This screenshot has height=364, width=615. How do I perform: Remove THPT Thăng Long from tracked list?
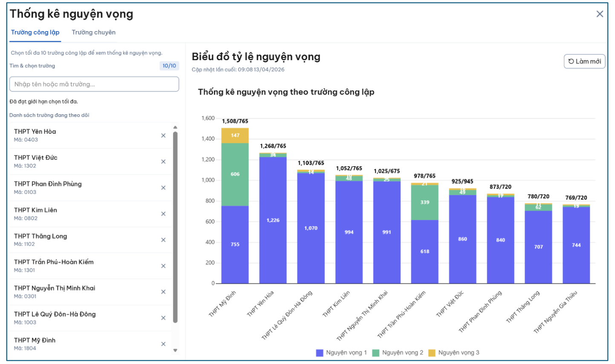(x=163, y=240)
